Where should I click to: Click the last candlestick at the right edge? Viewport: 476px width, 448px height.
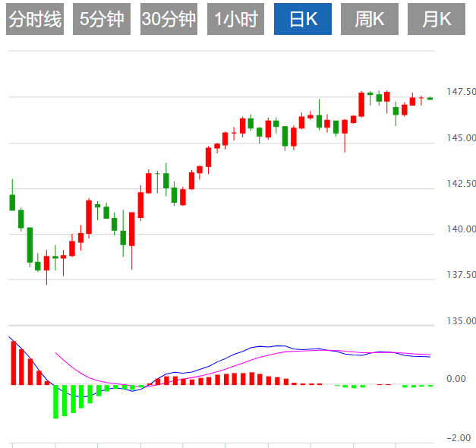430,98
